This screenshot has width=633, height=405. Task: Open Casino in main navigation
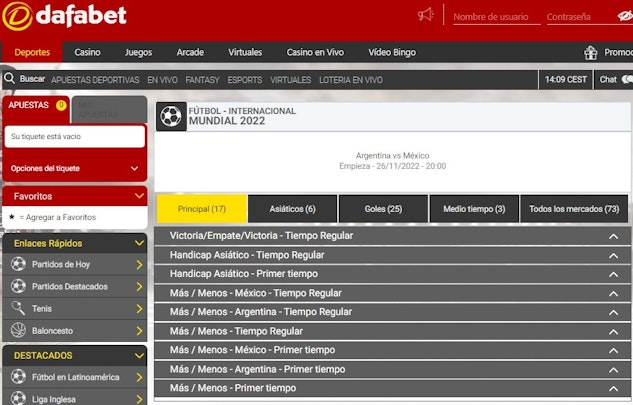[87, 52]
